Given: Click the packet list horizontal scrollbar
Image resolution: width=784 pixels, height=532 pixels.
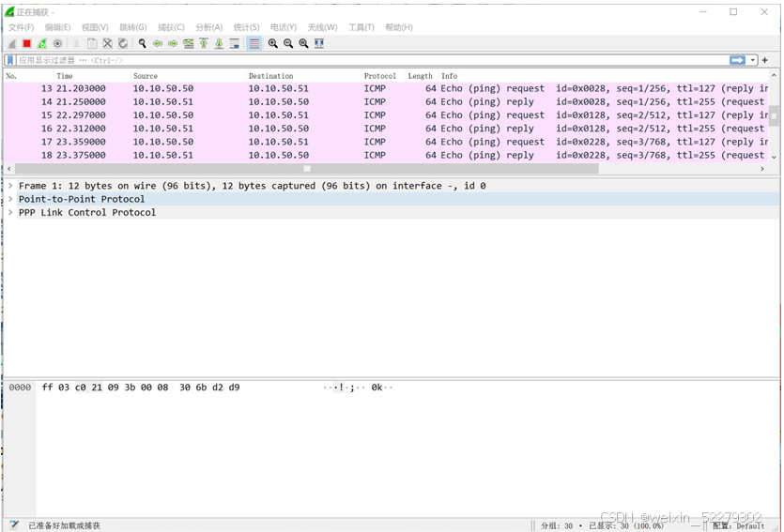Looking at the screenshot, I should (x=306, y=169).
